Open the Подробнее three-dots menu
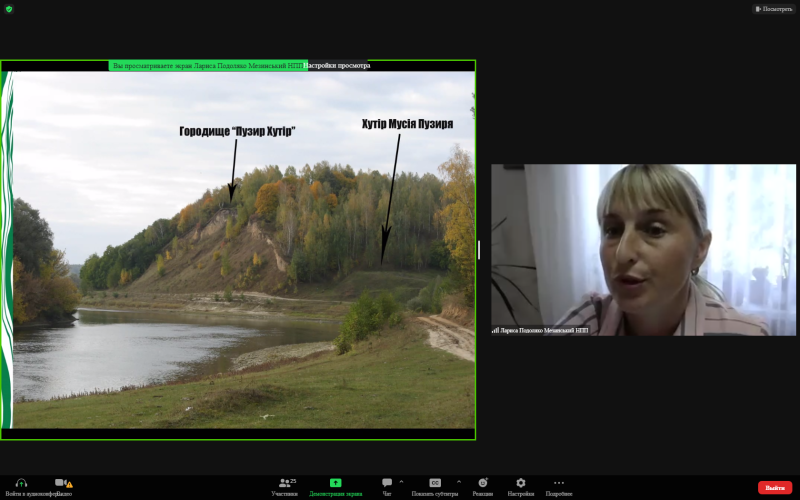This screenshot has width=800, height=500. coord(558,483)
